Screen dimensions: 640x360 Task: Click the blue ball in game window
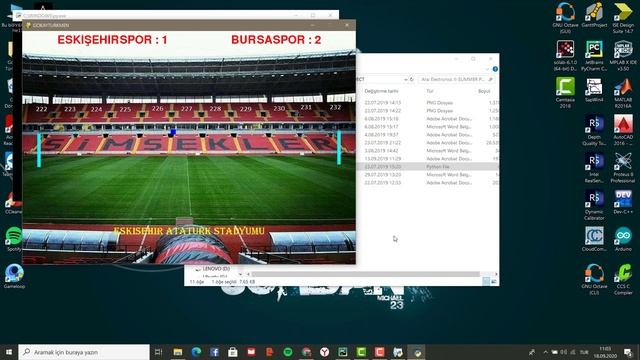tap(173, 132)
